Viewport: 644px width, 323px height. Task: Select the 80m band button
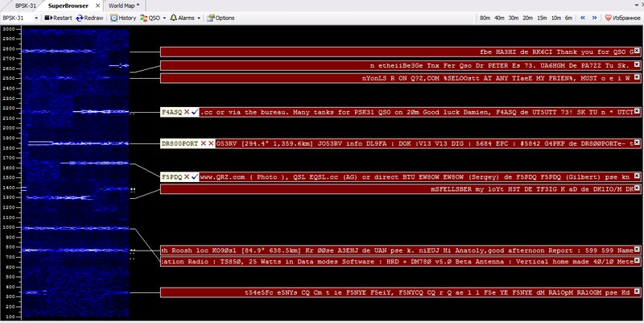pos(484,17)
